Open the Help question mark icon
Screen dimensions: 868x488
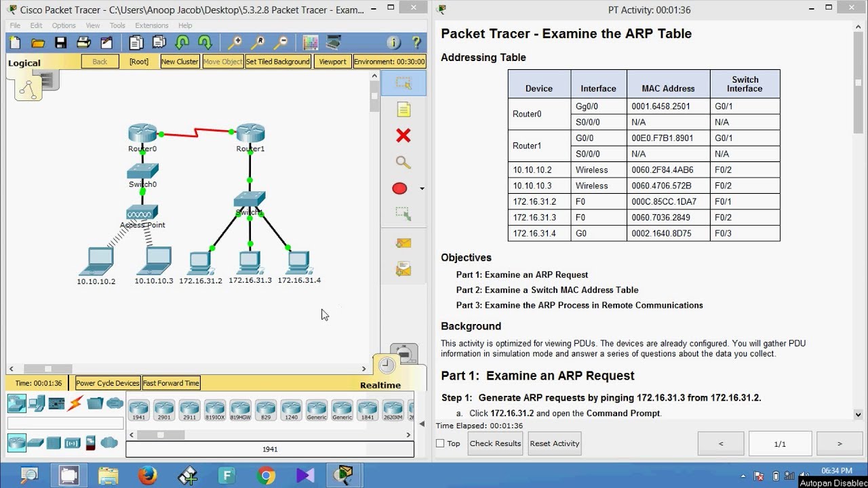point(416,43)
